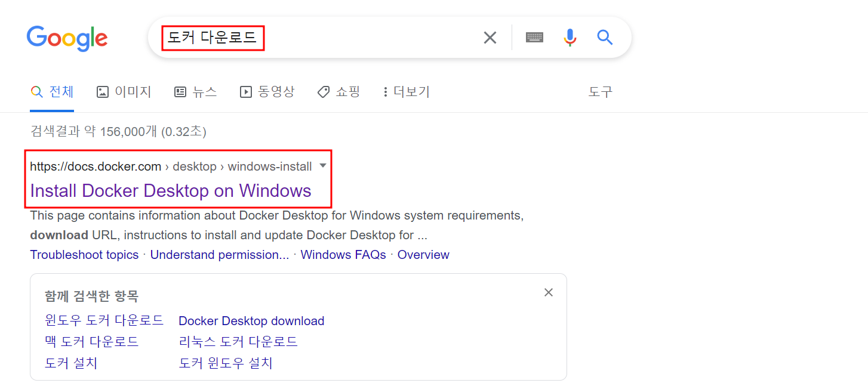Image resolution: width=868 pixels, height=383 pixels.
Task: Click the result URL https://docs.docker.com
Action: (96, 166)
